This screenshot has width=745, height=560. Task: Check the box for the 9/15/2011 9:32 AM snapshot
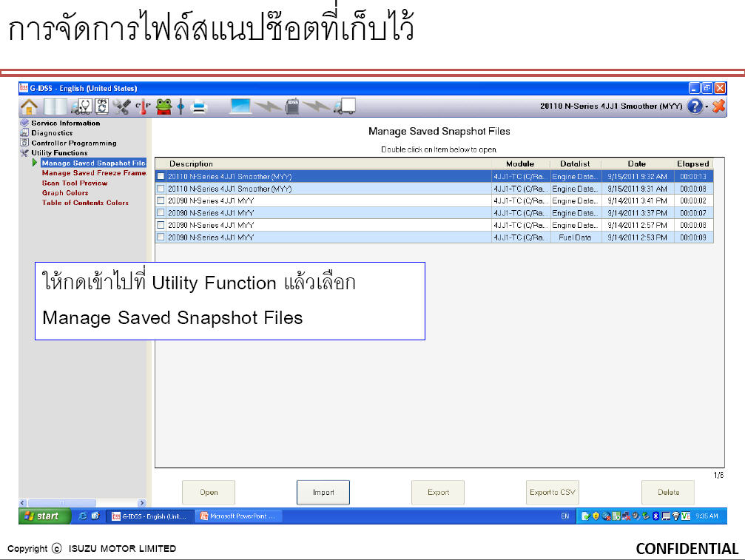tap(161, 176)
